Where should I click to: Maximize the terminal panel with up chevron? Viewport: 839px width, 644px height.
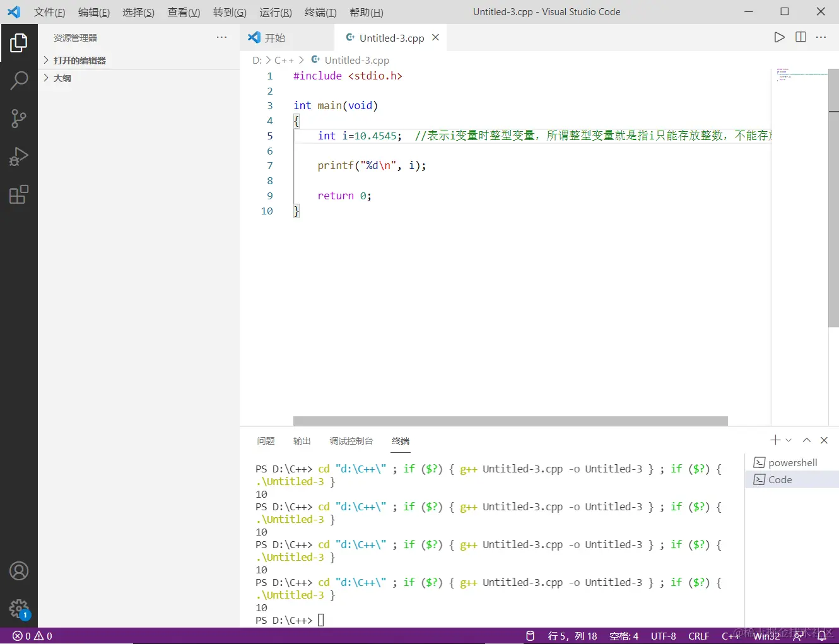[806, 440]
